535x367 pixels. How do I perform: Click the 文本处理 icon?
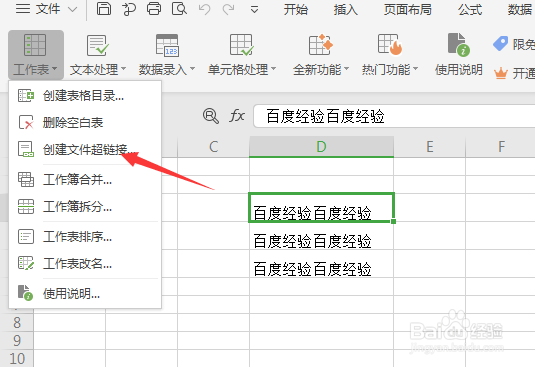pyautogui.click(x=98, y=45)
